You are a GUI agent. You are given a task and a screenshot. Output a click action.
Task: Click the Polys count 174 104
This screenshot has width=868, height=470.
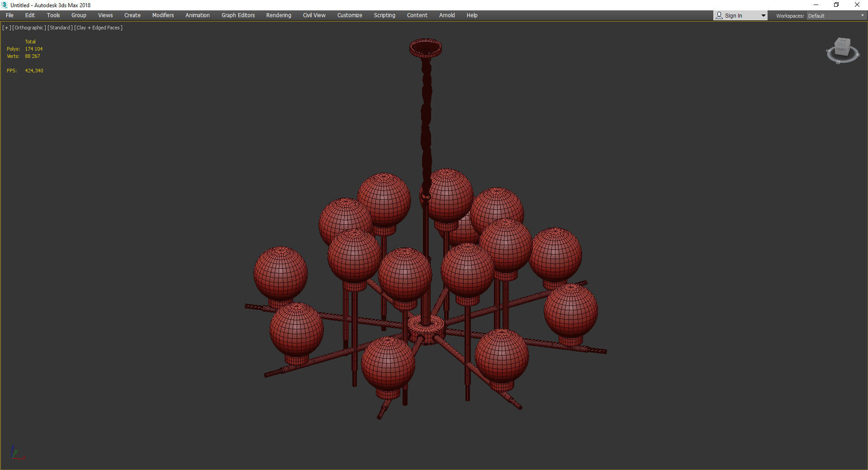(x=34, y=49)
